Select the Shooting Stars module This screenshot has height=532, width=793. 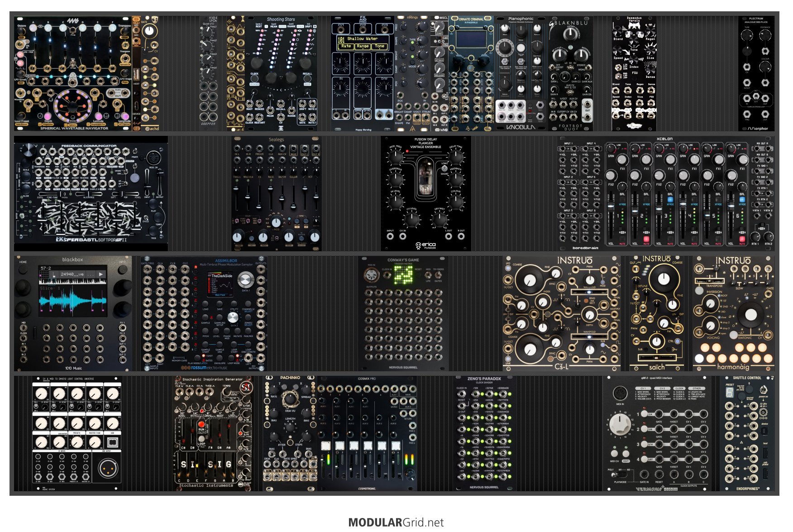281,74
